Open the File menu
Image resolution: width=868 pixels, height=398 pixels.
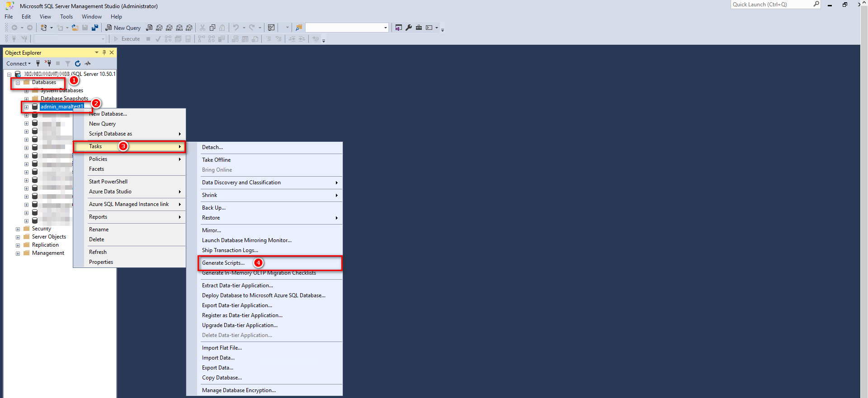coord(9,17)
